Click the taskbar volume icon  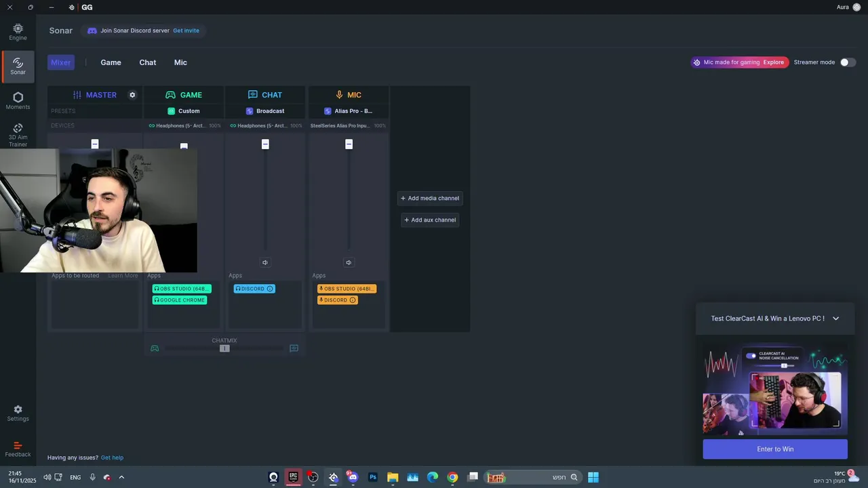(x=47, y=477)
